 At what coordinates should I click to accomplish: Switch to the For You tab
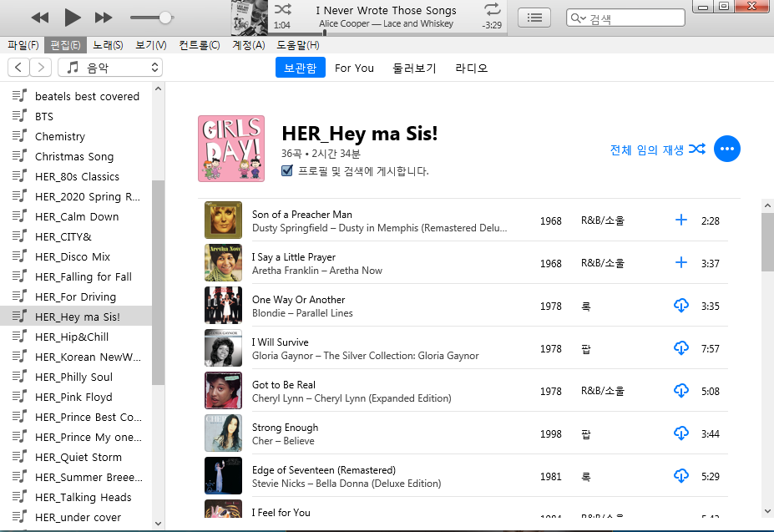[354, 68]
